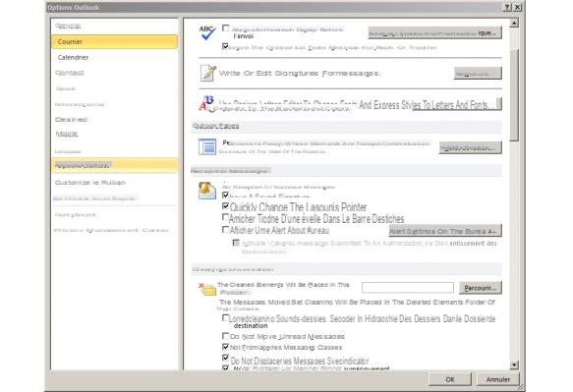Select the Complement category
The image size is (573, 392).
(x=115, y=215)
